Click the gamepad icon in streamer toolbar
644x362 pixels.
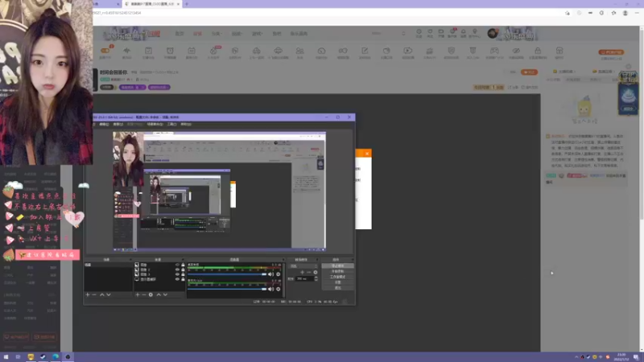click(494, 51)
